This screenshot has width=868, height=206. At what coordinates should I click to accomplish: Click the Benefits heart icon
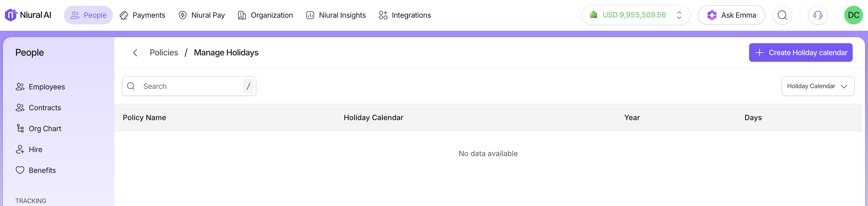(x=20, y=170)
